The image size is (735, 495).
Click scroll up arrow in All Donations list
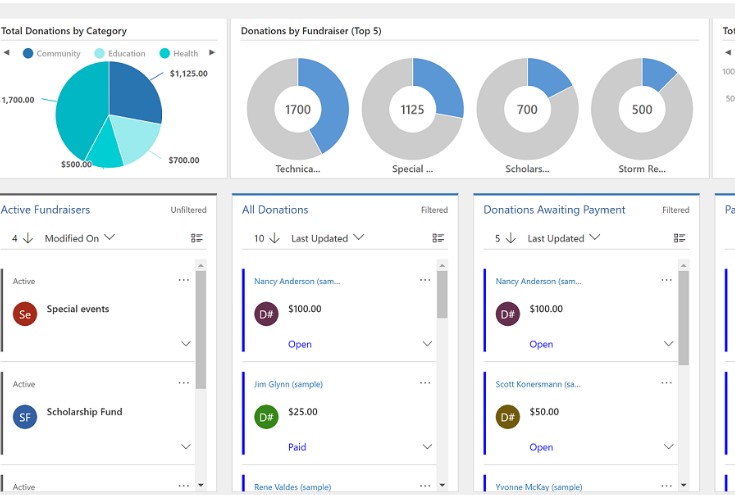pos(442,265)
